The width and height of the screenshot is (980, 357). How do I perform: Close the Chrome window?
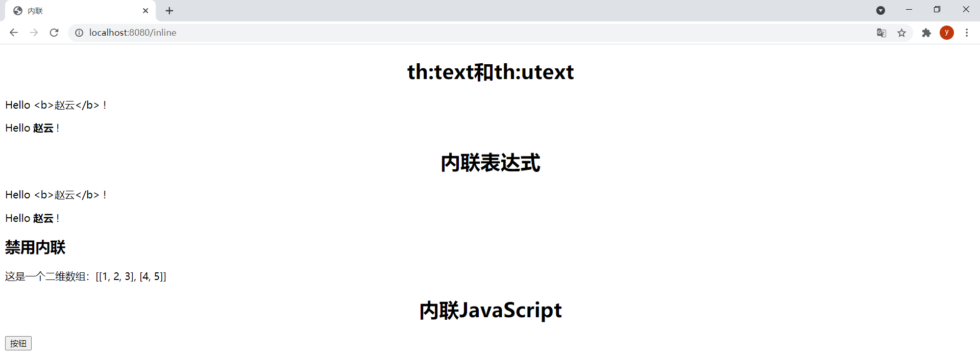(x=966, y=10)
